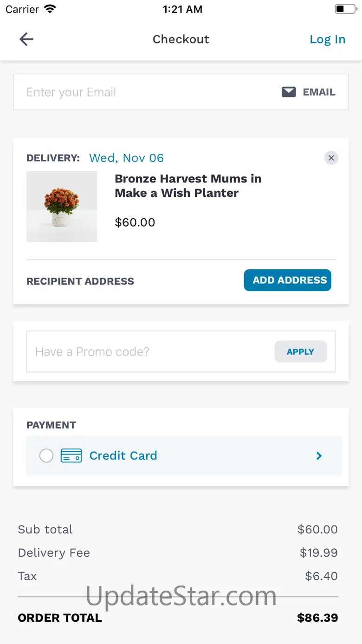Viewport: 362px width, 644px height.
Task: Tap the back arrow icon
Action: [x=26, y=39]
